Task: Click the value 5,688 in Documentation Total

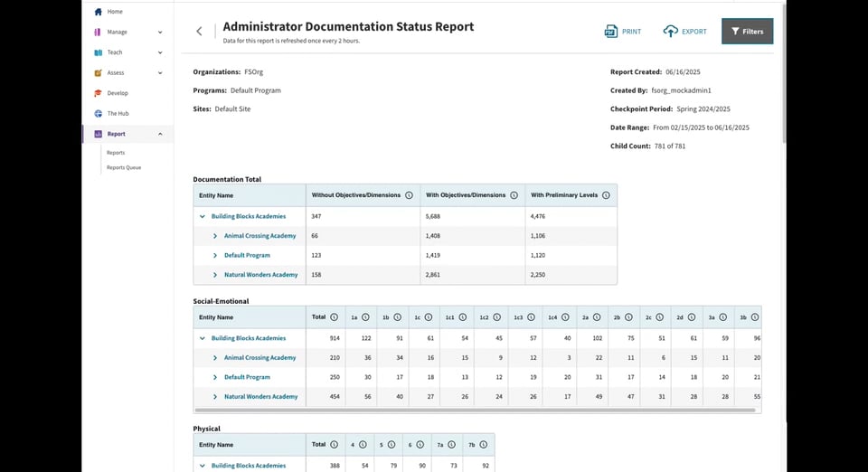Action: 432,217
